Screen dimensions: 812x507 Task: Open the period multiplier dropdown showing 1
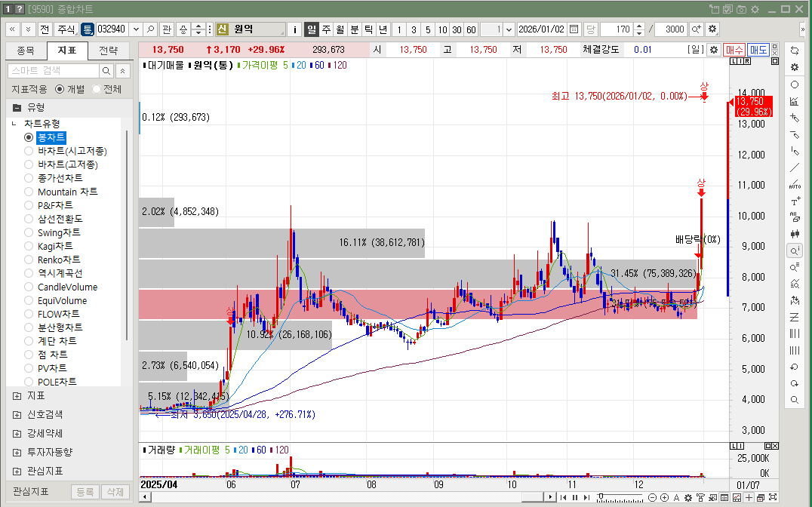pos(509,29)
